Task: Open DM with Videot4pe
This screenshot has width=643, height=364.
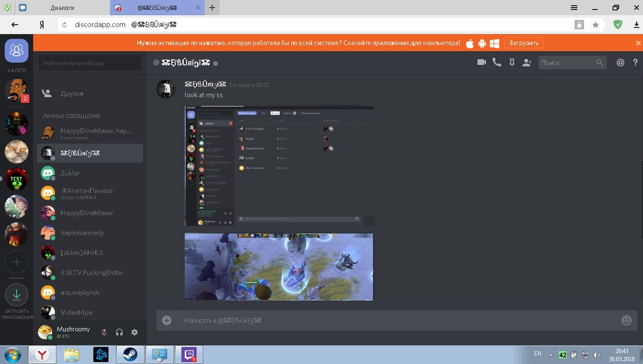Action: pyautogui.click(x=90, y=312)
